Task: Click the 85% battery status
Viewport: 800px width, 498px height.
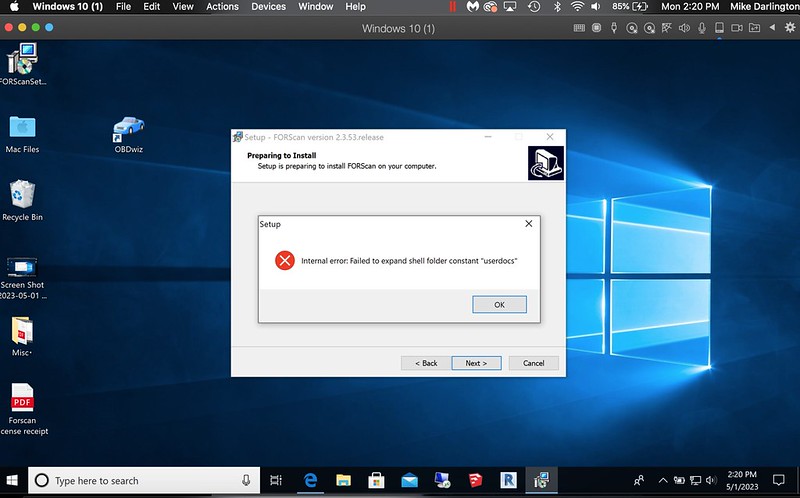Action: [x=630, y=7]
